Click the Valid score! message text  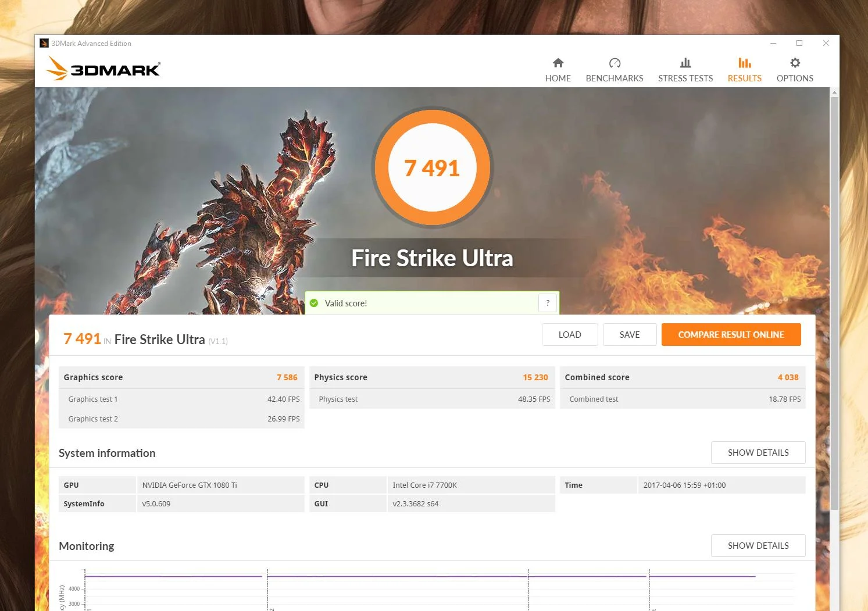pos(346,303)
